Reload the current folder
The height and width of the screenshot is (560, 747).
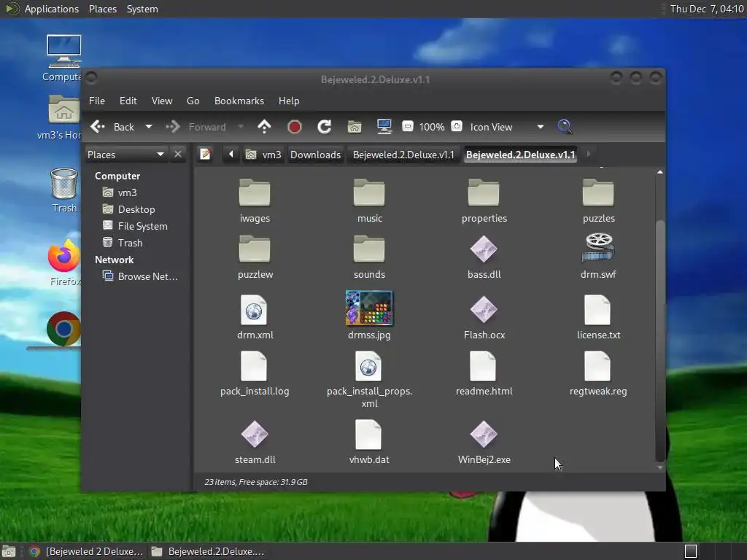tap(325, 127)
